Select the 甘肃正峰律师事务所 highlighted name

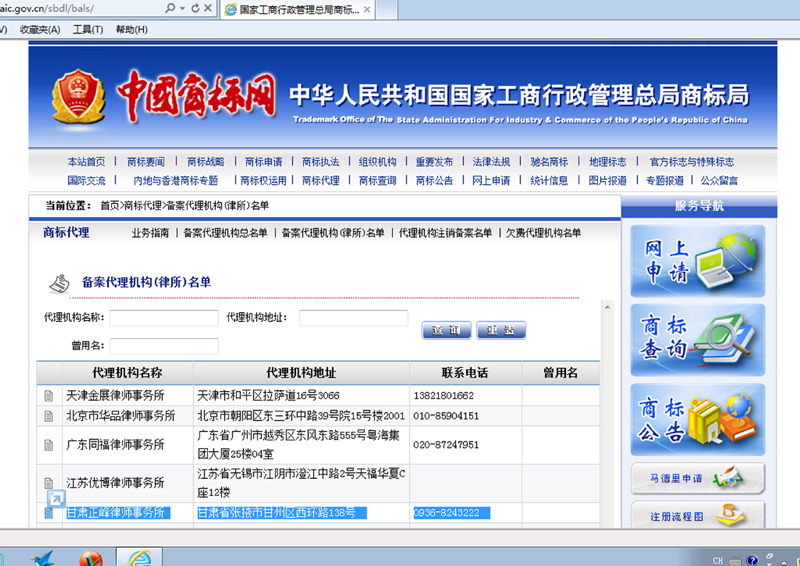[118, 513]
